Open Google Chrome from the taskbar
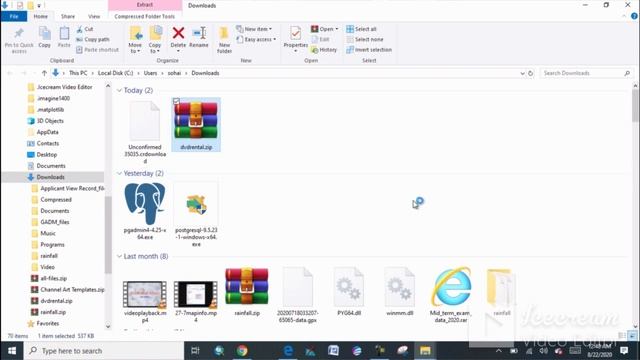The width and height of the screenshot is (640, 360). coord(242,351)
